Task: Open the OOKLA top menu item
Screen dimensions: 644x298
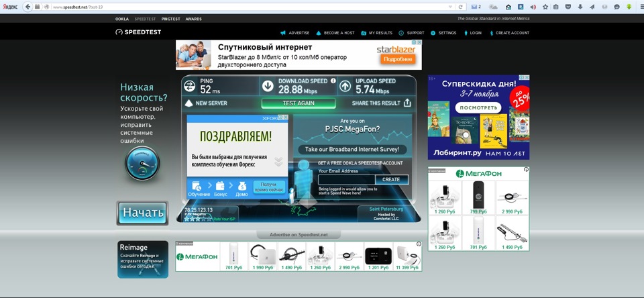Action: point(122,19)
